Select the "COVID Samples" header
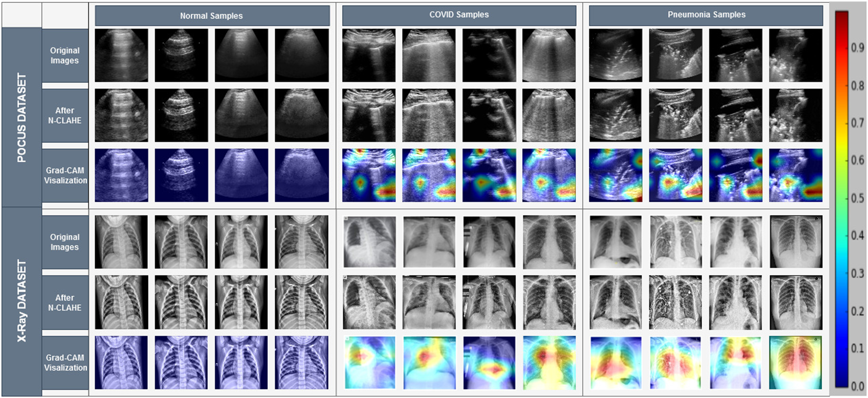 click(459, 15)
